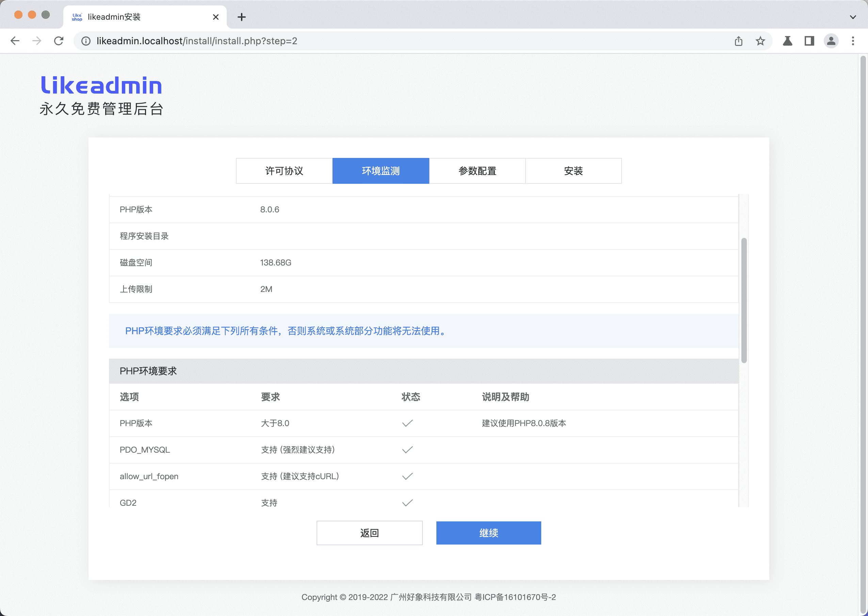Click the 建议使用PHP8.0.8版本 help text

click(524, 423)
